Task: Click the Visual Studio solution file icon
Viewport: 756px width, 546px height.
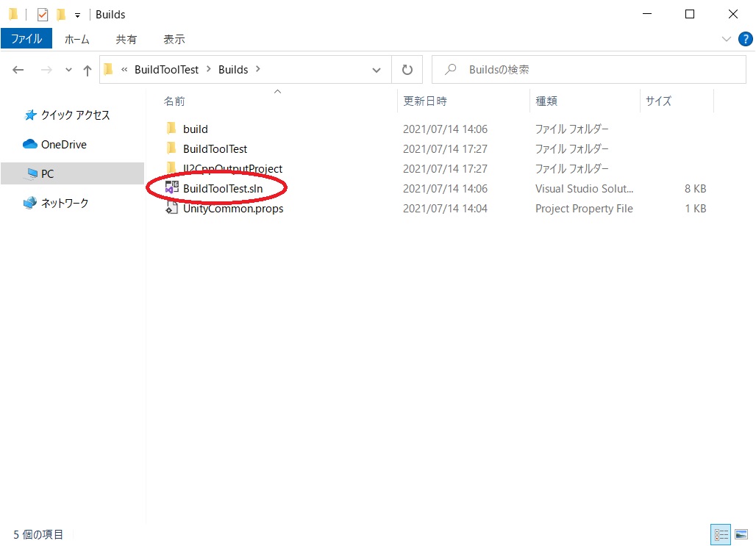Action: (171, 187)
